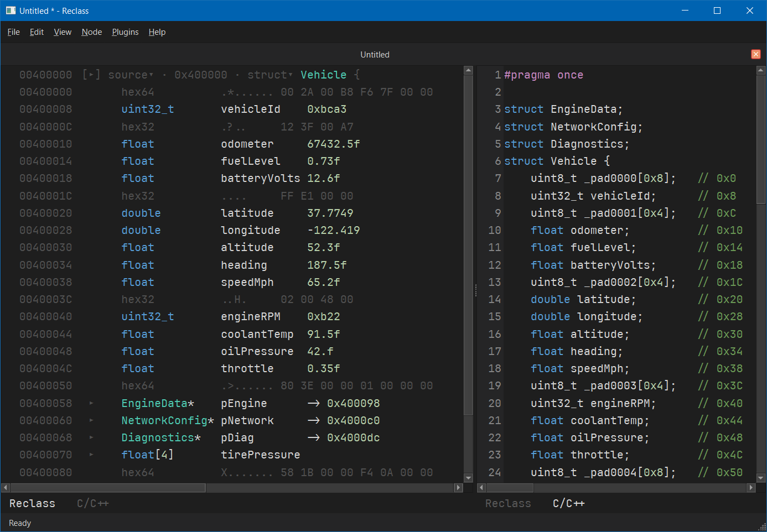Switch left pane to C/C++ view
767x532 pixels.
93,503
